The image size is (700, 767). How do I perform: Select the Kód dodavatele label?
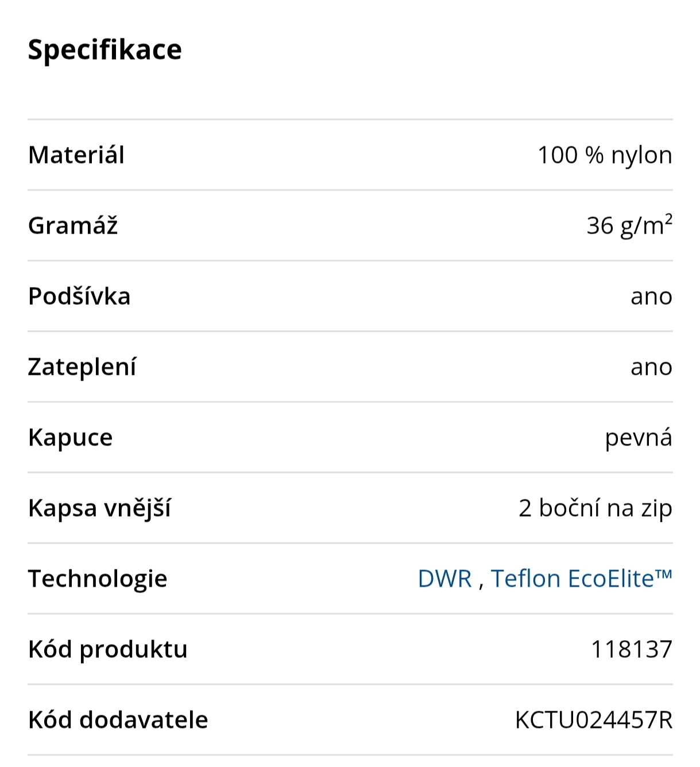[x=118, y=720]
